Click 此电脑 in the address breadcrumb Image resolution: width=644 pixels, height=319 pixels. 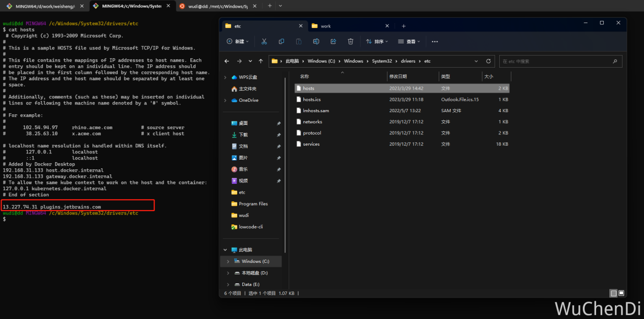click(x=292, y=61)
